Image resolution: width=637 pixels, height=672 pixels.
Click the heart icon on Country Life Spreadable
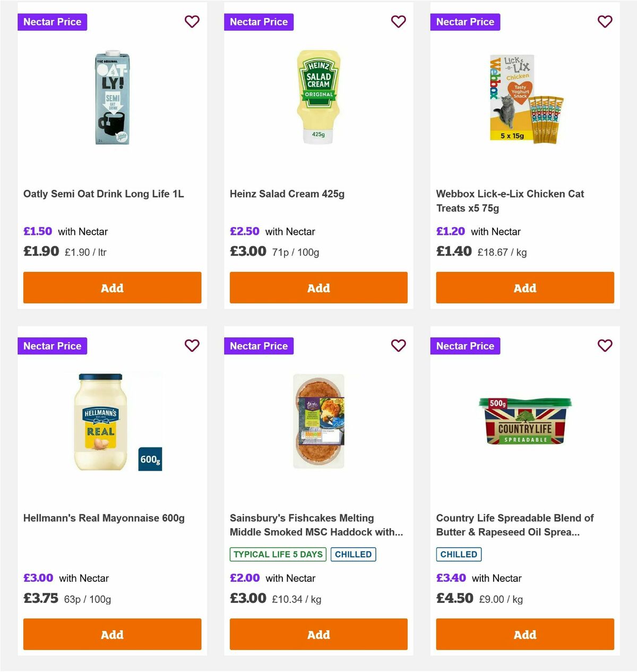point(605,345)
